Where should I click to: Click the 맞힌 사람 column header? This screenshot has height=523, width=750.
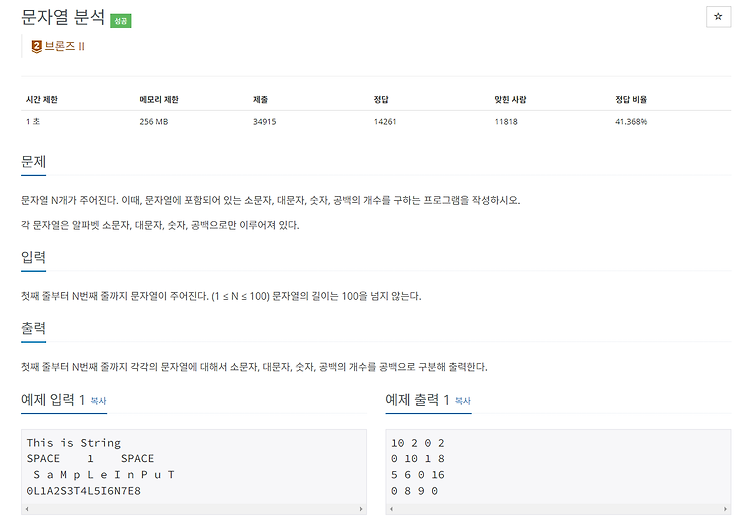click(x=510, y=100)
